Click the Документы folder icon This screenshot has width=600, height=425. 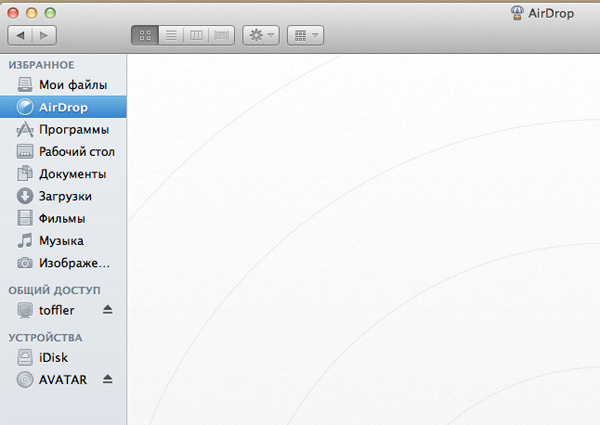25,174
